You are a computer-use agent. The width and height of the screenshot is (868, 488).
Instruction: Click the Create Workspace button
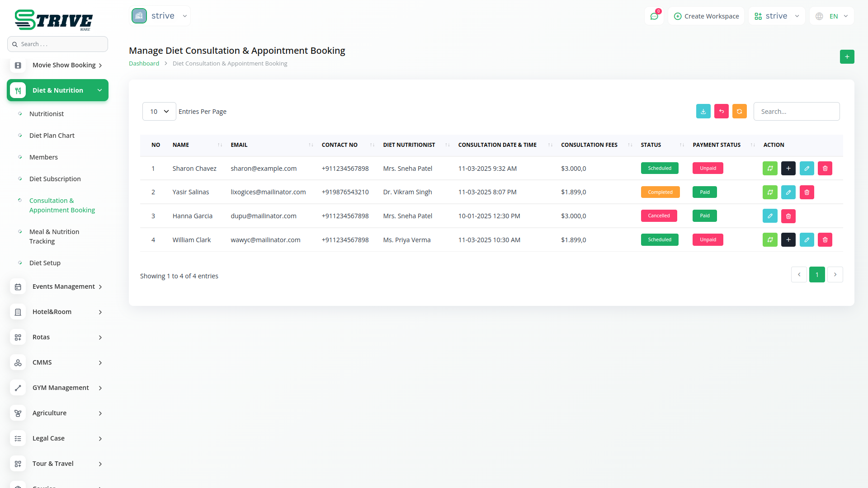pyautogui.click(x=706, y=16)
